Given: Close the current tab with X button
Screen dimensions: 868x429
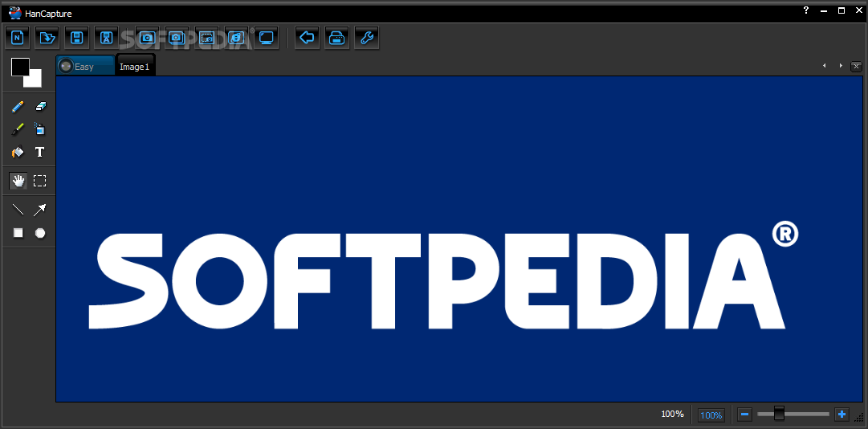Looking at the screenshot, I should point(856,67).
